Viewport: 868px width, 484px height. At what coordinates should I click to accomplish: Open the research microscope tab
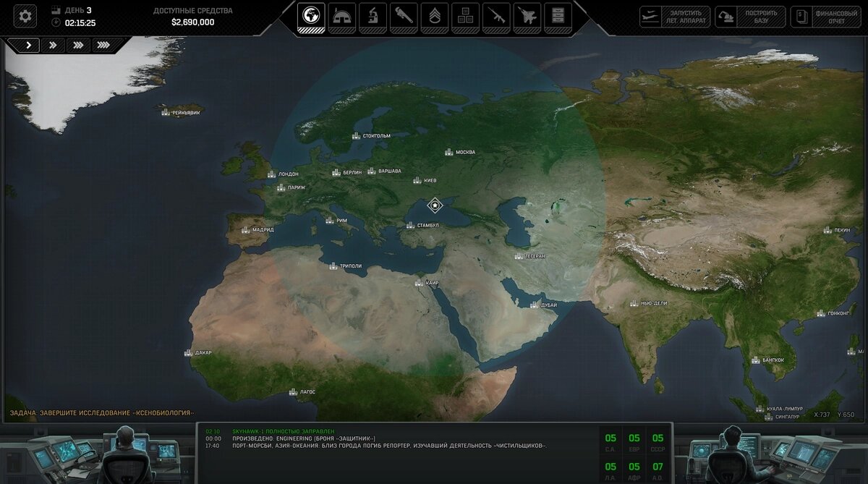pyautogui.click(x=373, y=17)
